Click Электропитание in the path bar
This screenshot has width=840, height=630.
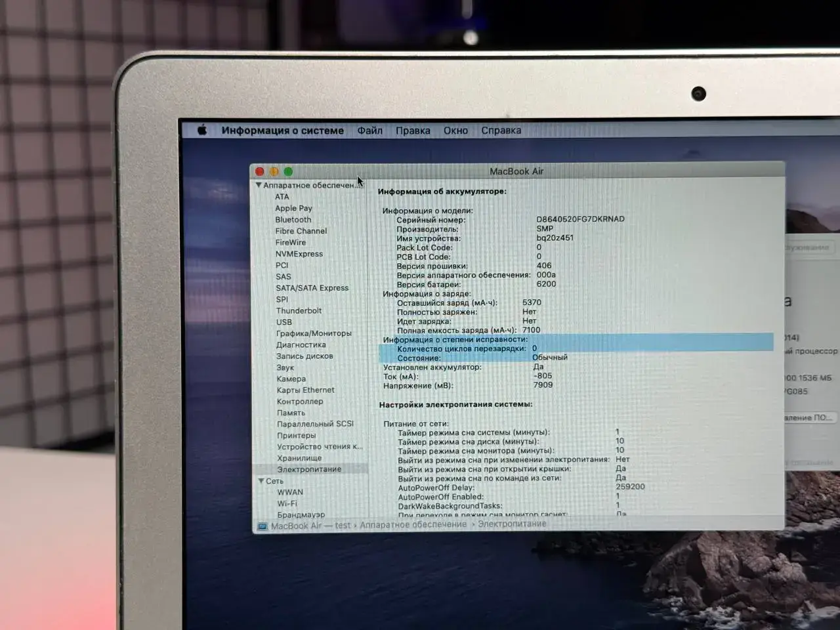pos(512,524)
